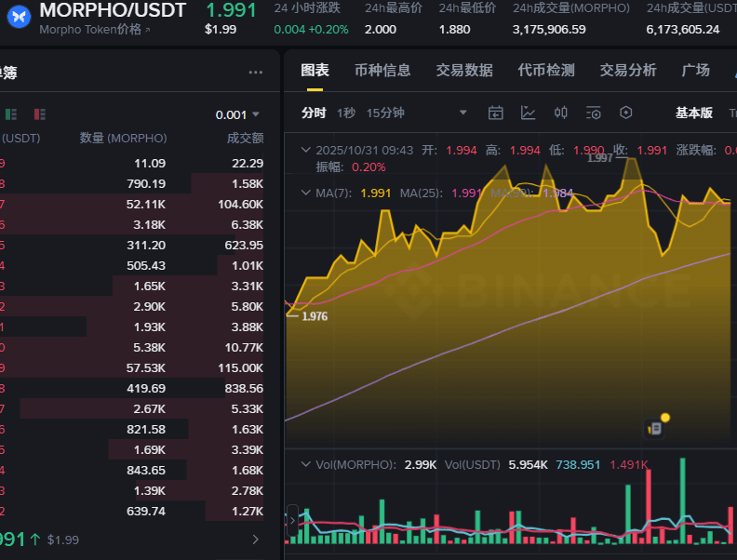Click the hexagon chart settings icon

click(625, 113)
